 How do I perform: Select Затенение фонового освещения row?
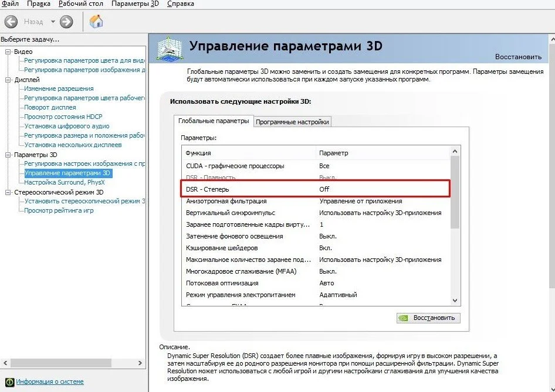(x=316, y=236)
